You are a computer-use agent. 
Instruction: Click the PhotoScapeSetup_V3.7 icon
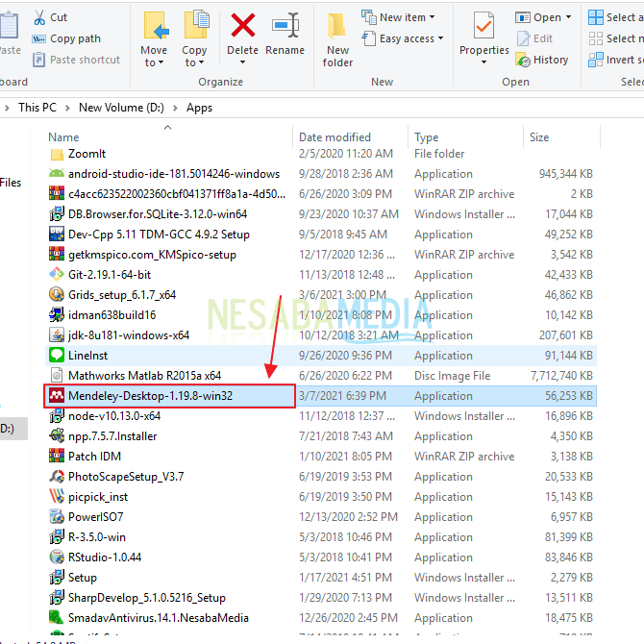(x=57, y=477)
